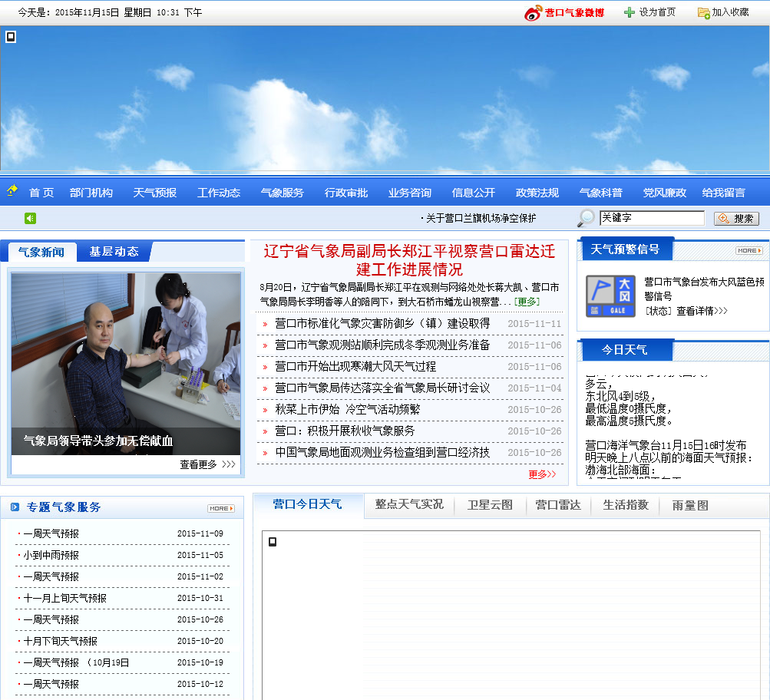Open 气象服务 navigation menu item
This screenshot has height=700, width=770.
pos(283,193)
